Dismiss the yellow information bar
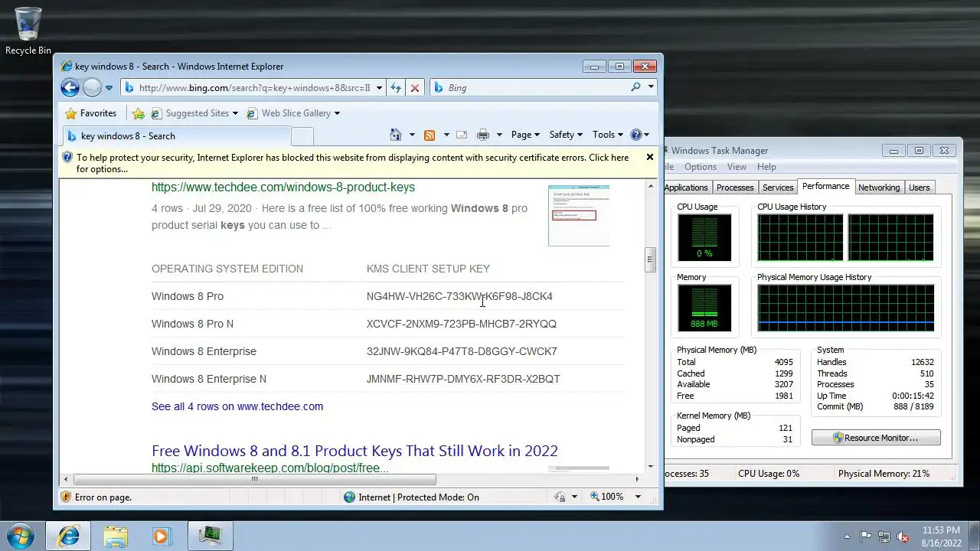The width and height of the screenshot is (980, 551). click(x=650, y=157)
